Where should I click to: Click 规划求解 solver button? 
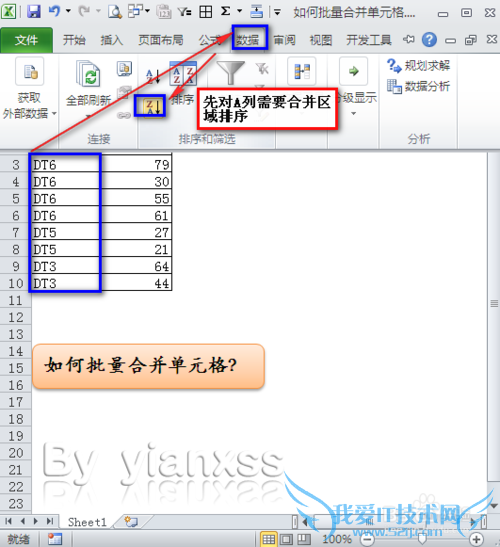(x=419, y=66)
